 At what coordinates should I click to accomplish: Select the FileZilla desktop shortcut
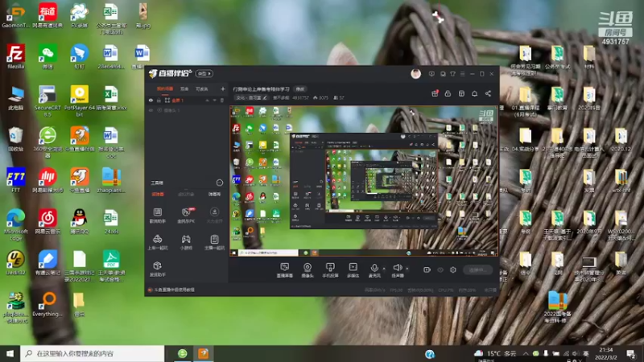(15, 56)
